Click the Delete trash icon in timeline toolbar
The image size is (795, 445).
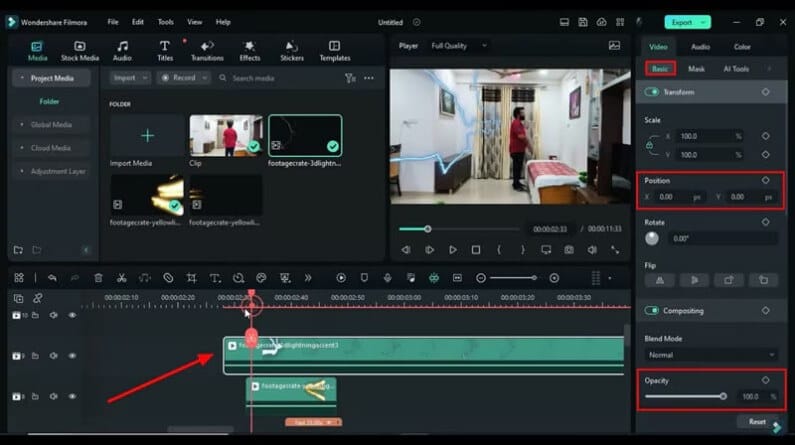click(x=98, y=278)
